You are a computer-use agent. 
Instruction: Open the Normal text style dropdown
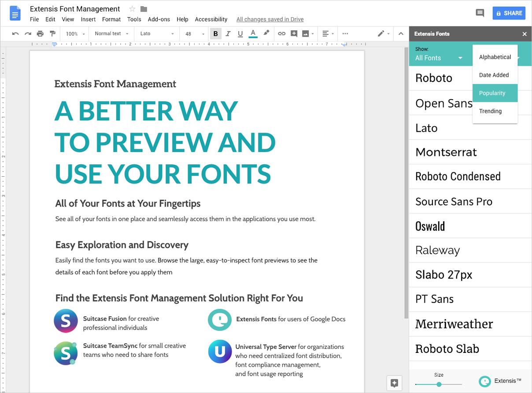tap(111, 33)
